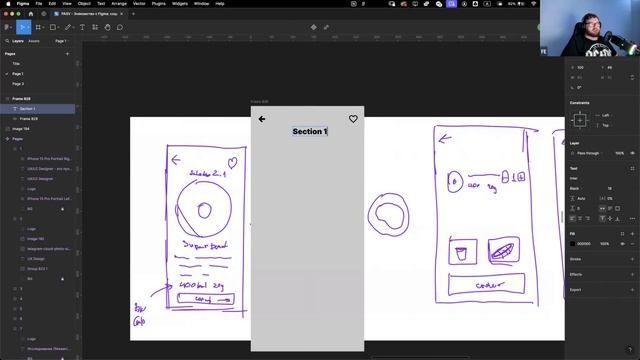This screenshot has height=360, width=640.
Task: Open the Figma main menu icon
Action: 7,27
